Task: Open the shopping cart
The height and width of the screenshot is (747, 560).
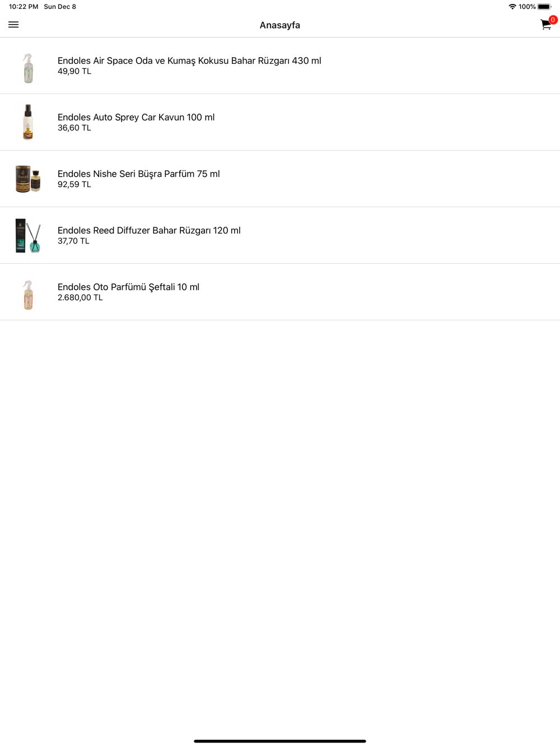Action: pos(545,25)
